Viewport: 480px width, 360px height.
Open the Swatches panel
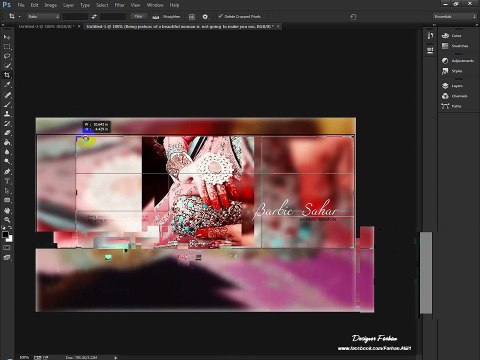pyautogui.click(x=455, y=46)
